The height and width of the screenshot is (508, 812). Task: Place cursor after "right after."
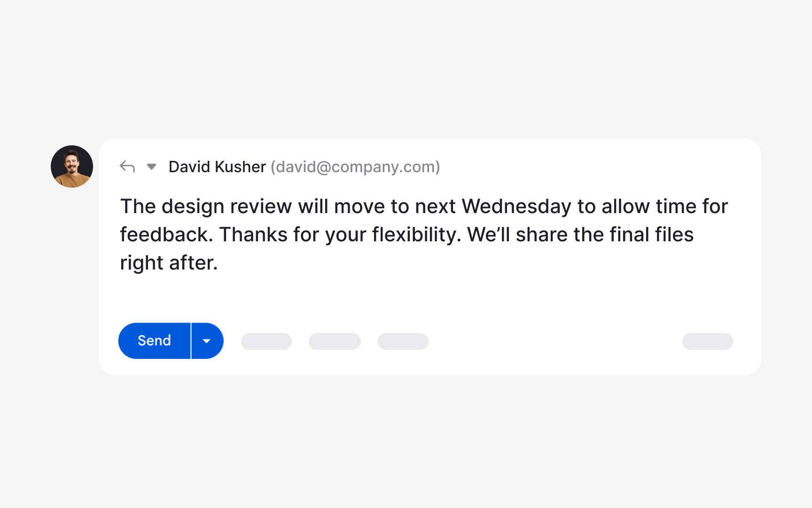219,263
